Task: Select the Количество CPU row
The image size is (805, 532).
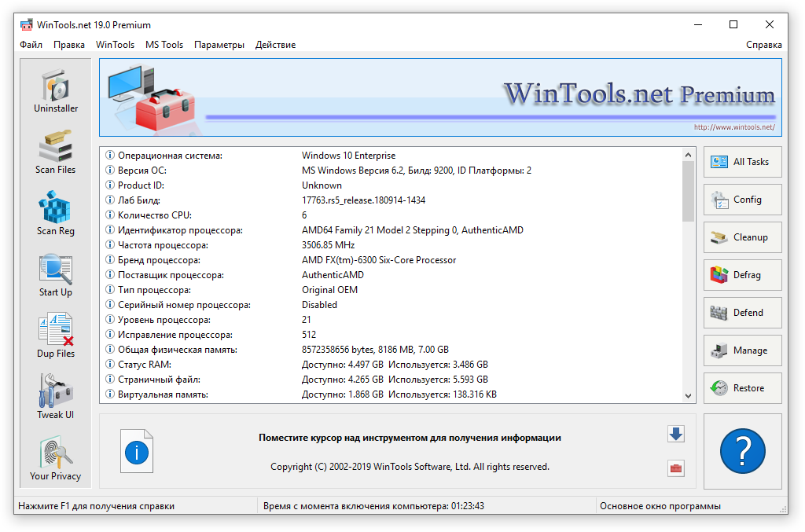Action: (x=392, y=215)
